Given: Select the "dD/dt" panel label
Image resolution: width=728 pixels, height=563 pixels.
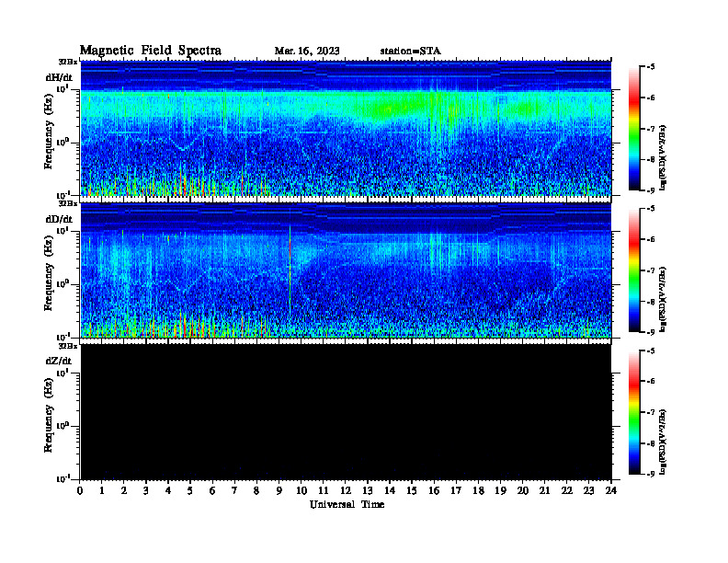Looking at the screenshot, I should 59,219.
